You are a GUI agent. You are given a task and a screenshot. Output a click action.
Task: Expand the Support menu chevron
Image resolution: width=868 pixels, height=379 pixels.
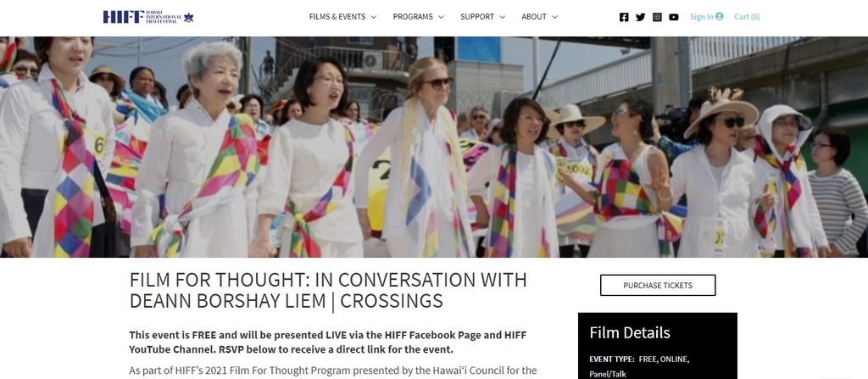coord(503,17)
